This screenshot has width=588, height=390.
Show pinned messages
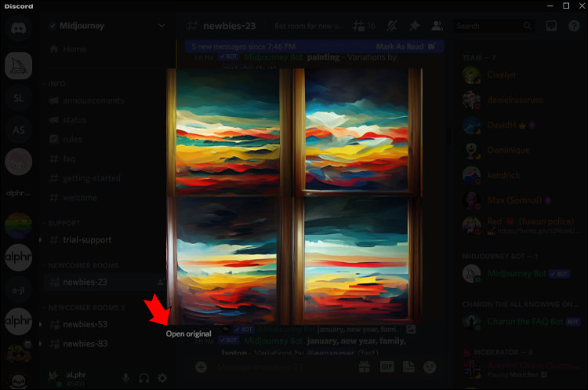414,26
